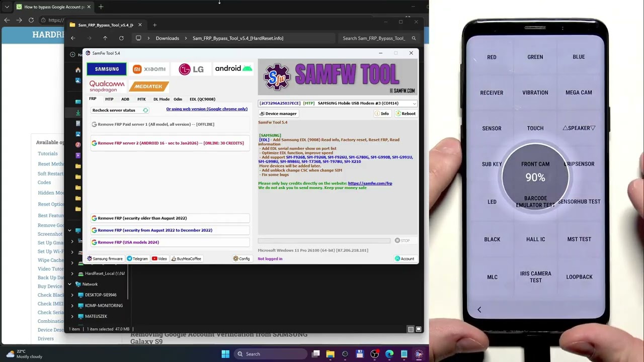644x362 pixels.
Task: Select the Android brand logo
Action: click(233, 68)
